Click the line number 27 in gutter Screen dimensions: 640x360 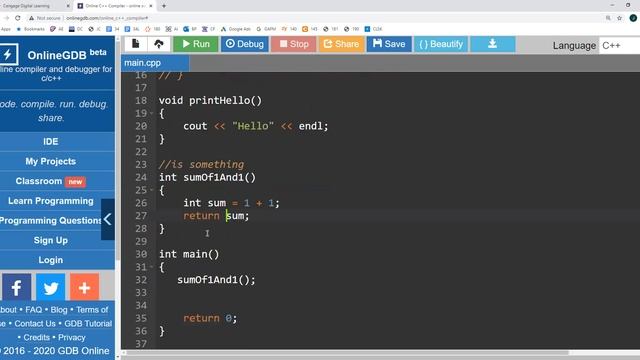click(x=141, y=216)
